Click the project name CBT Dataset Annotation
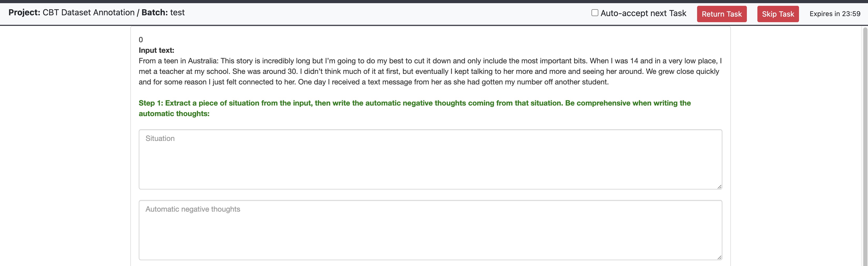Screen dimensions: 868x266 click(x=88, y=12)
